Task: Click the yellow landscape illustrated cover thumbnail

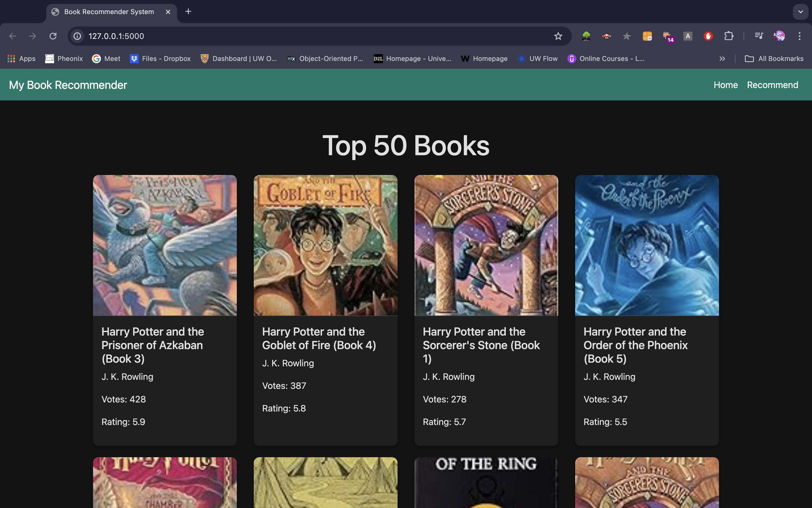Action: (x=325, y=483)
